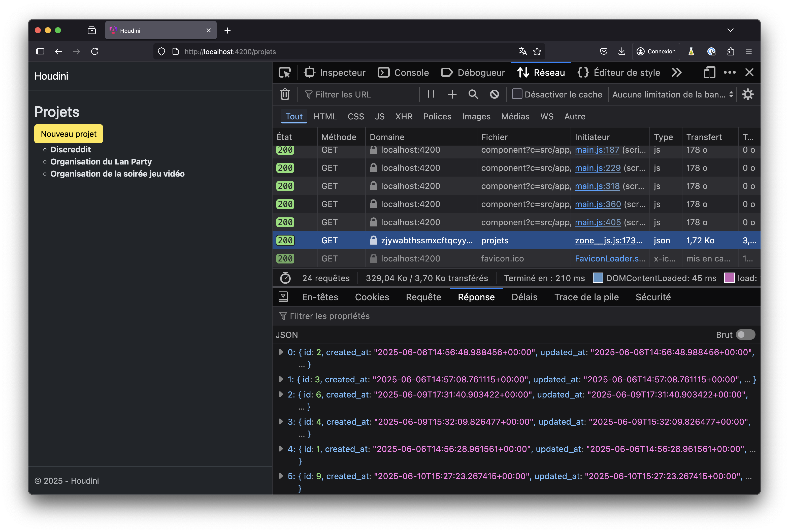Bookmark page with star icon

pos(537,52)
